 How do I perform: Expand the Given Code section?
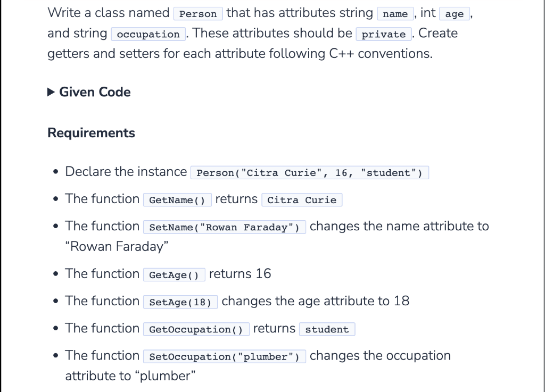(89, 92)
